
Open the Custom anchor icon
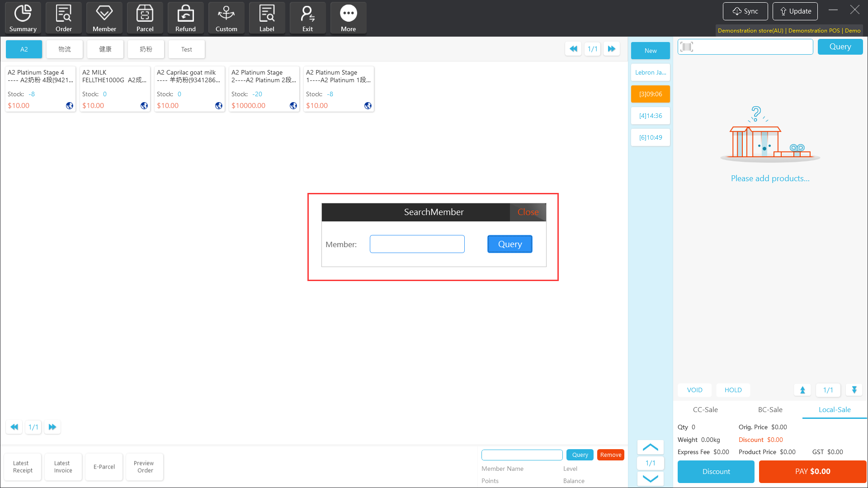(226, 18)
